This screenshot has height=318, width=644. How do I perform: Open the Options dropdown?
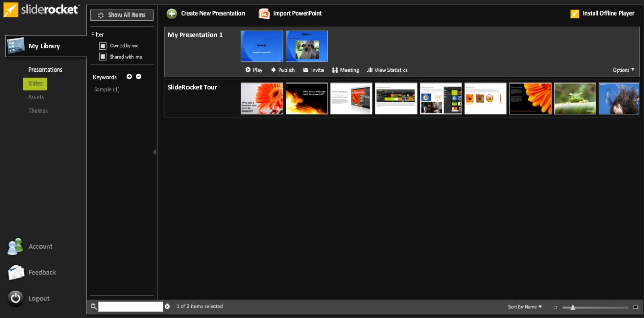point(624,70)
